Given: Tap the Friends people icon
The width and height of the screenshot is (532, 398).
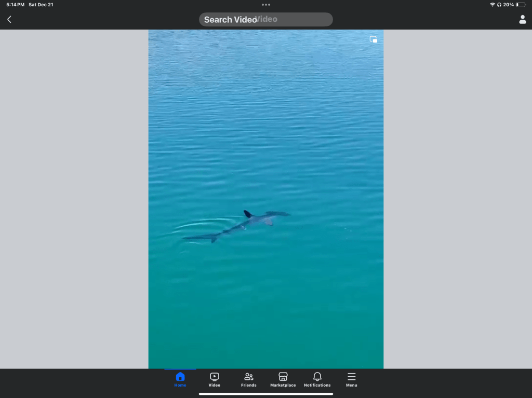Looking at the screenshot, I should pos(249,377).
